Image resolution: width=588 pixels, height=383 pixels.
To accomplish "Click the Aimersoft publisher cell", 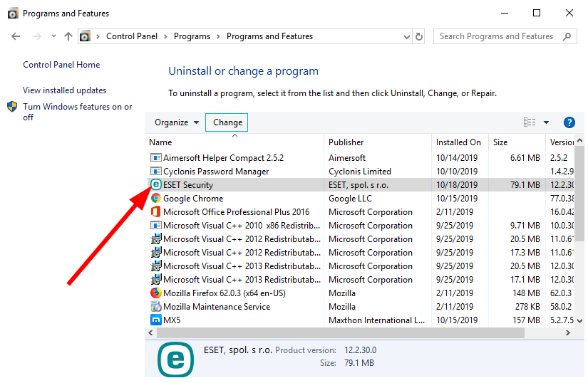I will 347,158.
